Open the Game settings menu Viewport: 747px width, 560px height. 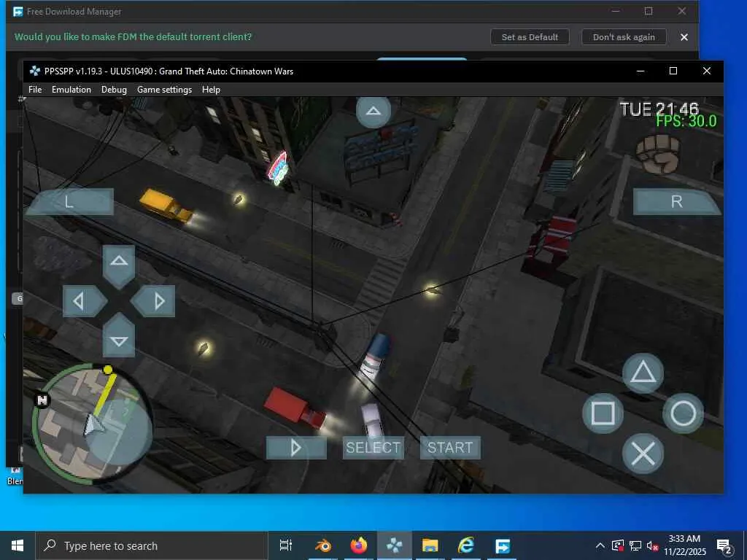pos(164,90)
